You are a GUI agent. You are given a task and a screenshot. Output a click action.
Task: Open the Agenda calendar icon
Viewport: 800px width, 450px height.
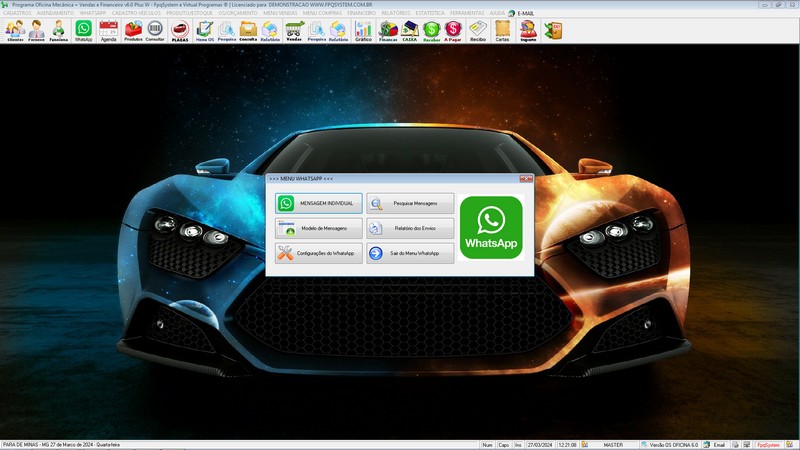108,31
